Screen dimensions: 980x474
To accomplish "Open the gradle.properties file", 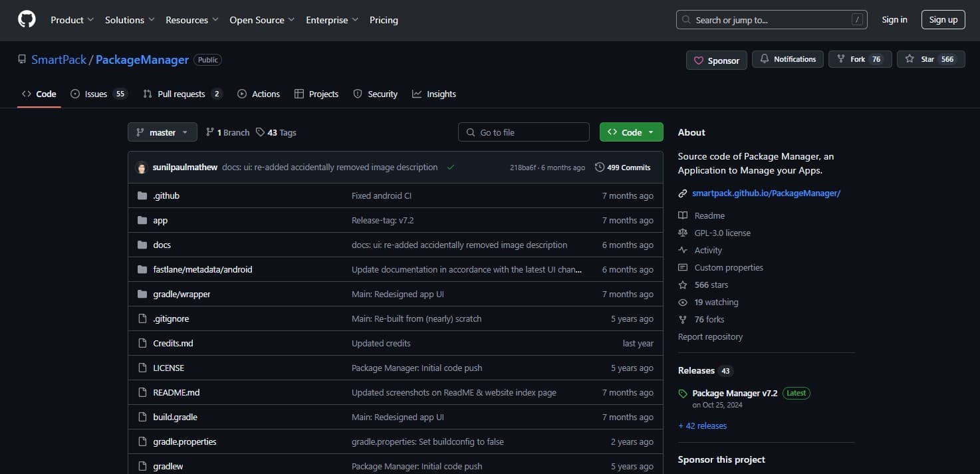I will pos(184,441).
